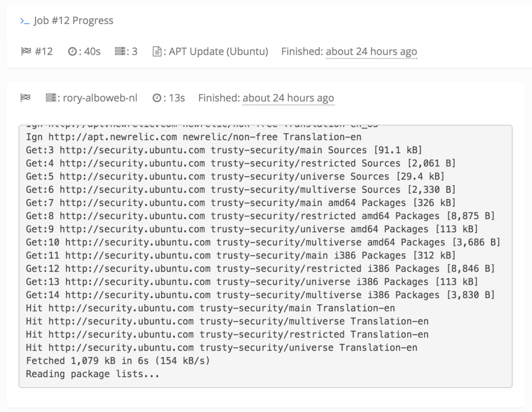This screenshot has width=532, height=412.
Task: Click the flag icon next to #12
Action: tap(25, 51)
